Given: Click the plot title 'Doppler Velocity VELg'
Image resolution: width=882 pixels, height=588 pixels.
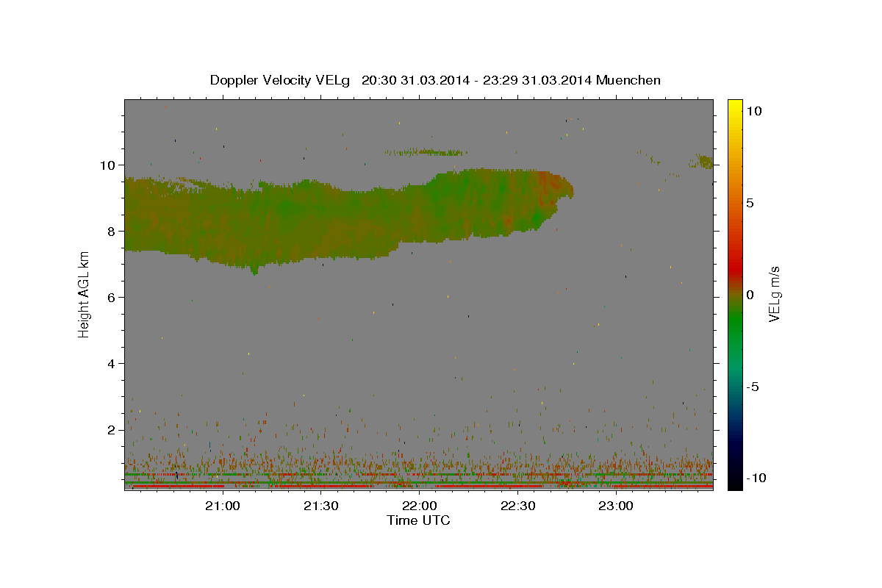Looking at the screenshot, I should coord(281,80).
